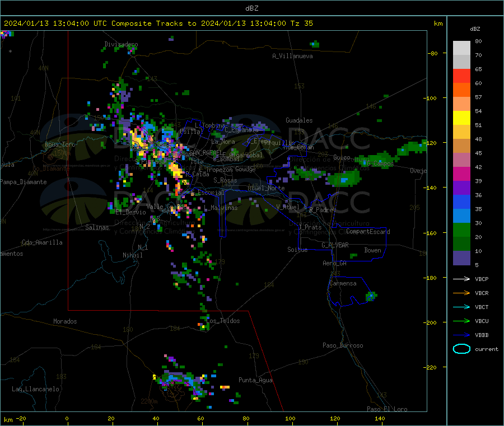This screenshot has height=426, width=504.
Task: Click the Agua_Toro place label
Action: 60,144
